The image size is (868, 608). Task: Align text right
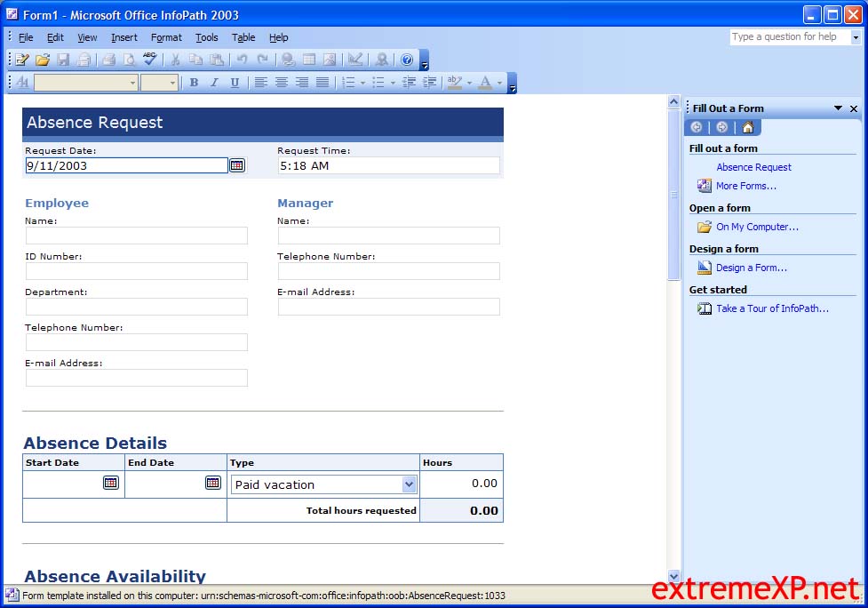[302, 83]
